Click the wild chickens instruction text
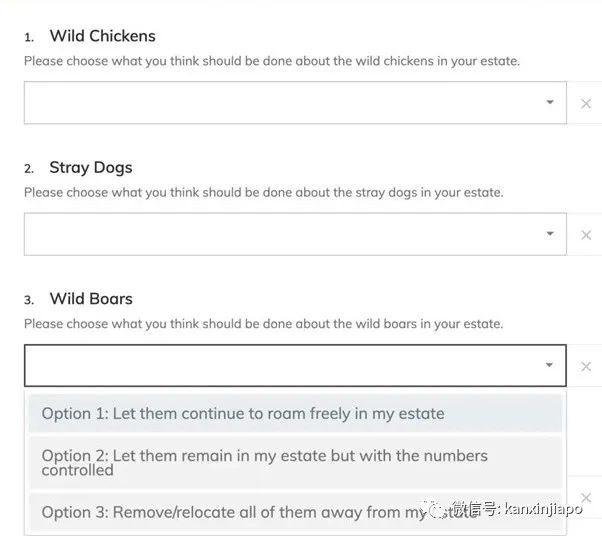This screenshot has height=536, width=602. 271,61
